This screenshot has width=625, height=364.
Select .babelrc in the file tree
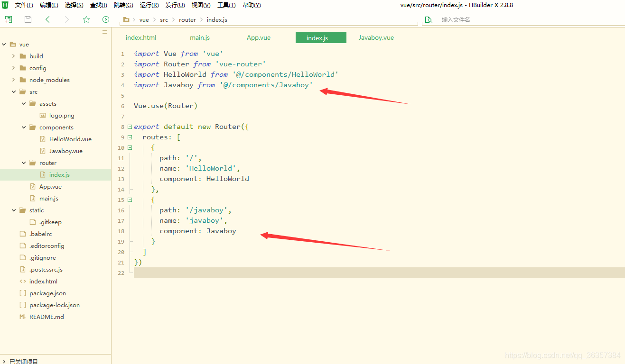click(x=41, y=234)
